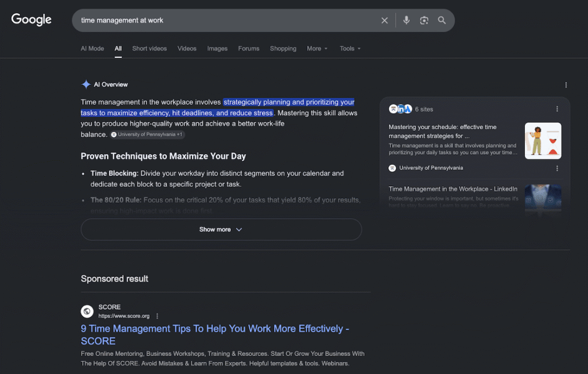
Task: Open the Tools dropdown
Action: [x=350, y=48]
